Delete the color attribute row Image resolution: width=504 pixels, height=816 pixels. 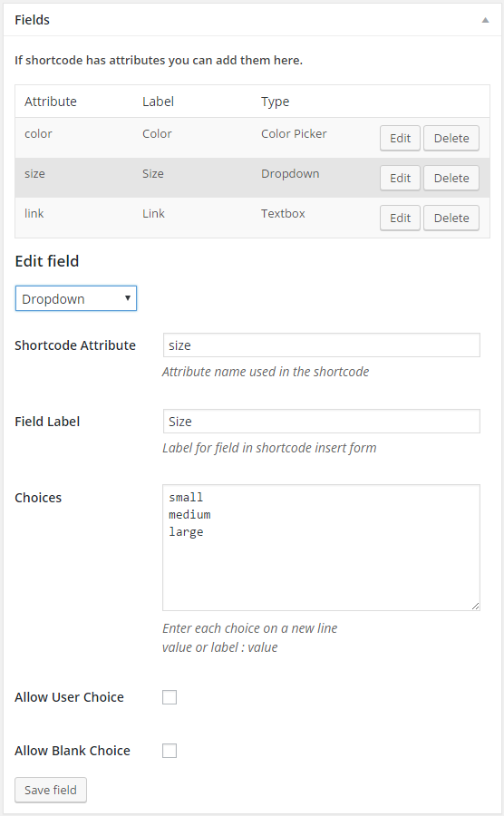(x=451, y=138)
